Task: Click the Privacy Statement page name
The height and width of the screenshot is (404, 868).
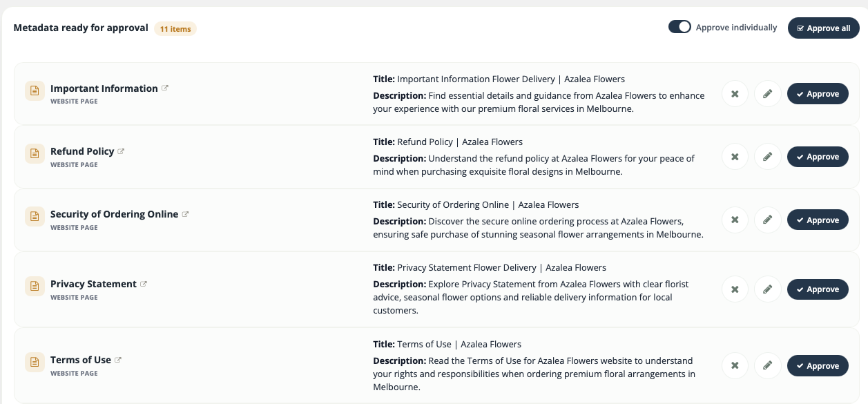Action: pos(94,284)
